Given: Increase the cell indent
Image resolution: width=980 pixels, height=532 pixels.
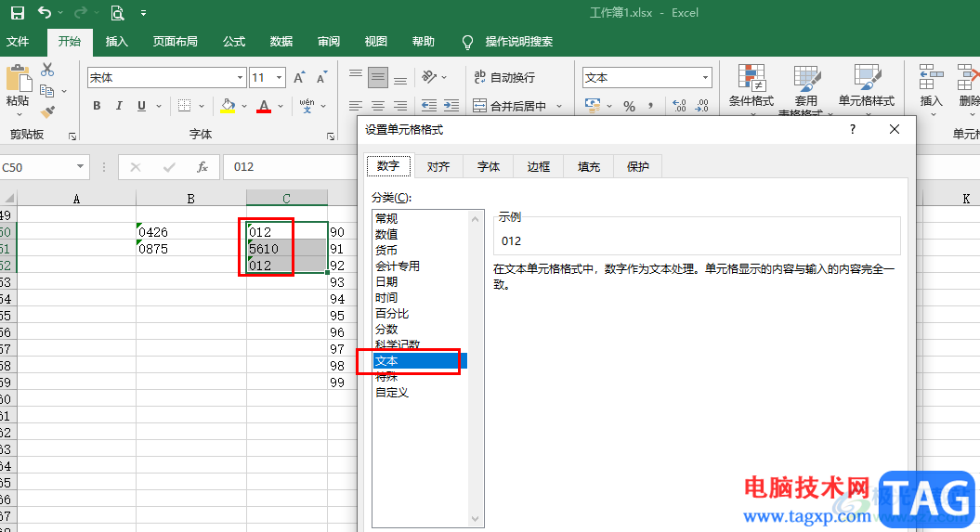Looking at the screenshot, I should click(x=451, y=106).
